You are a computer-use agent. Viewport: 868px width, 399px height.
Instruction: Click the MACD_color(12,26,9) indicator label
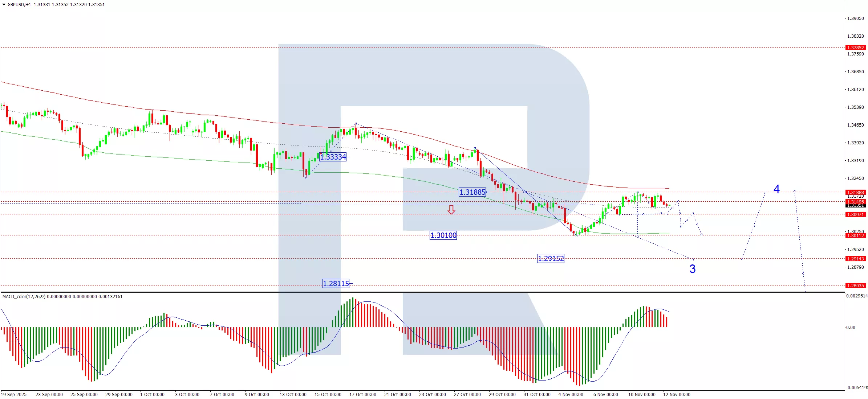click(24, 297)
